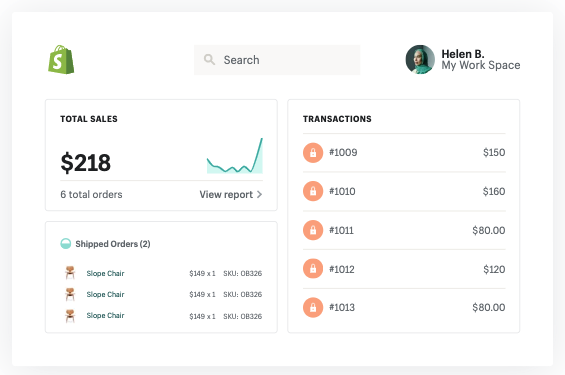Click the Shipped Orders status circle icon
Image resolution: width=565 pixels, height=375 pixels.
(x=66, y=244)
